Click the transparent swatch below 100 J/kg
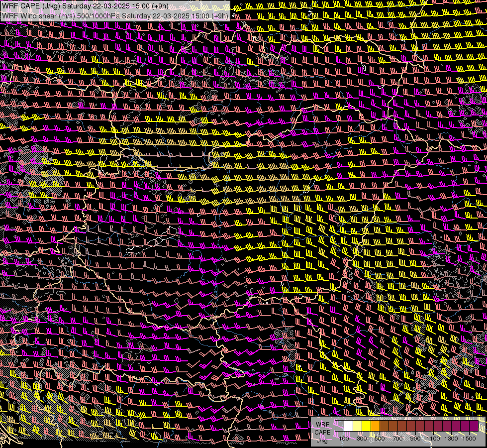This screenshot has height=448, width=487. click(x=339, y=426)
